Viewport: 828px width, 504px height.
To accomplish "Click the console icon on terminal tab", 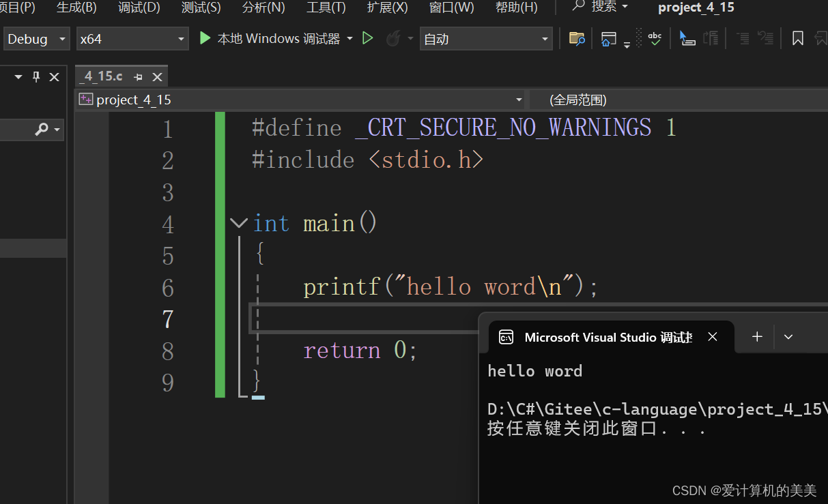I will 506,337.
